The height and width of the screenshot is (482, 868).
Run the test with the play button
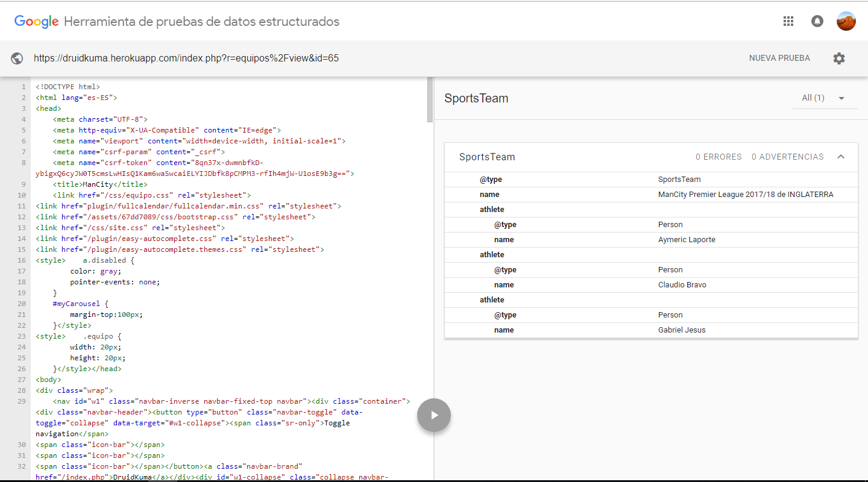point(434,415)
